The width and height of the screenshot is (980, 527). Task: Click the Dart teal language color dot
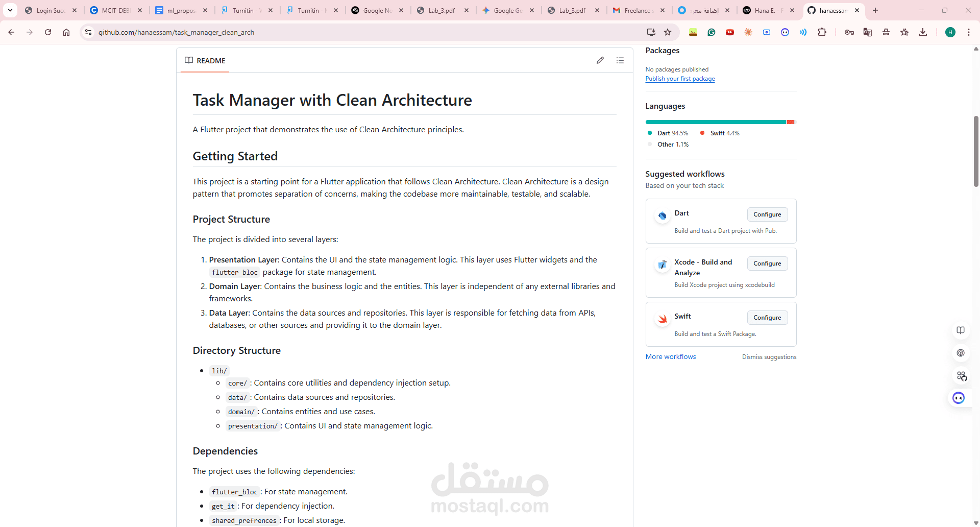(x=650, y=133)
